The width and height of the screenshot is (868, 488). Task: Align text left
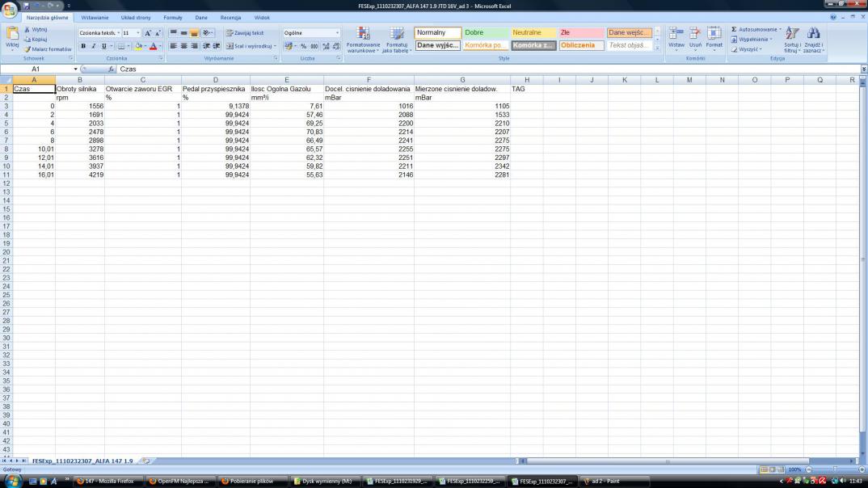173,47
